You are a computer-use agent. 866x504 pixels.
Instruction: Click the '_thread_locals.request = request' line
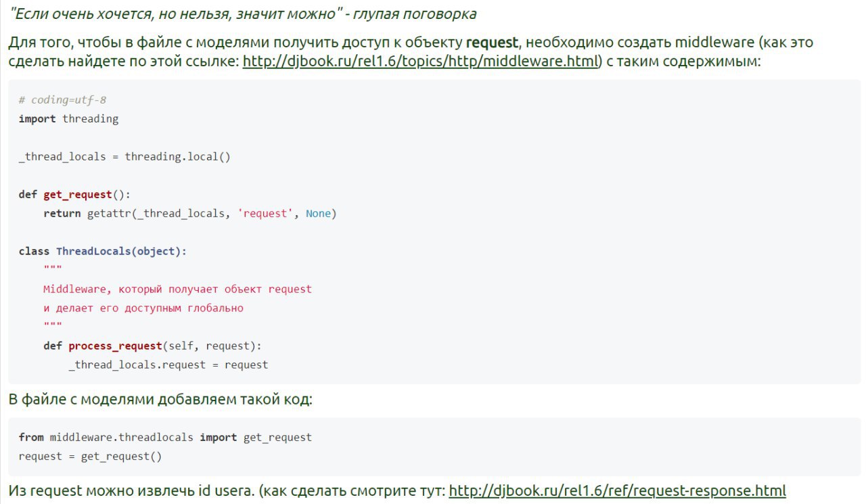(x=168, y=365)
